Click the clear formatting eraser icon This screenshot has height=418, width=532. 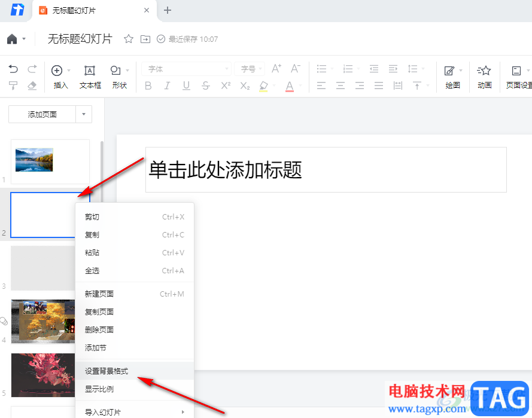32,86
